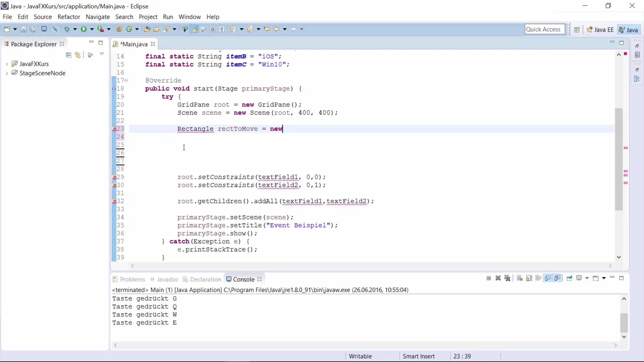Click Remove Launch console icon
Image resolution: width=644 pixels, height=362 pixels.
[498, 278]
